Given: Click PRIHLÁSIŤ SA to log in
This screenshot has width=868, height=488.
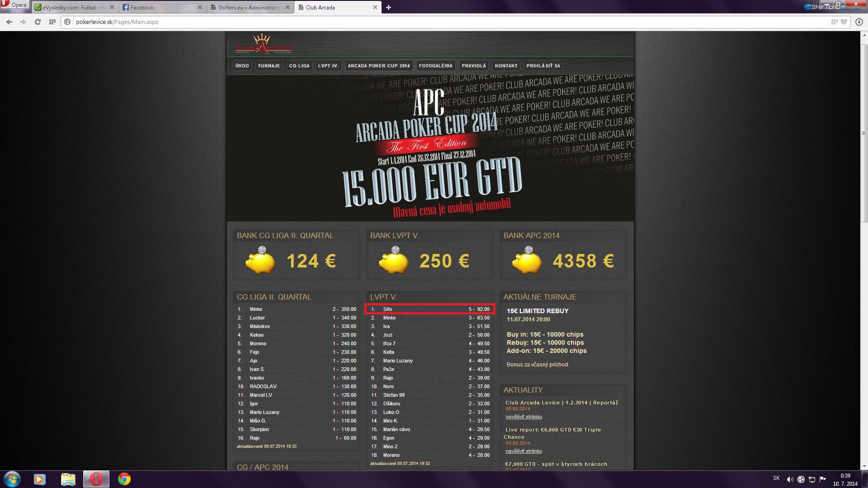Looking at the screenshot, I should [543, 66].
